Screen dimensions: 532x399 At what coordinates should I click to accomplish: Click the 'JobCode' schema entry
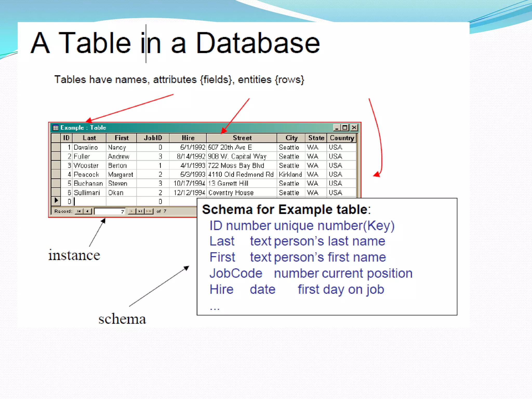(x=236, y=273)
